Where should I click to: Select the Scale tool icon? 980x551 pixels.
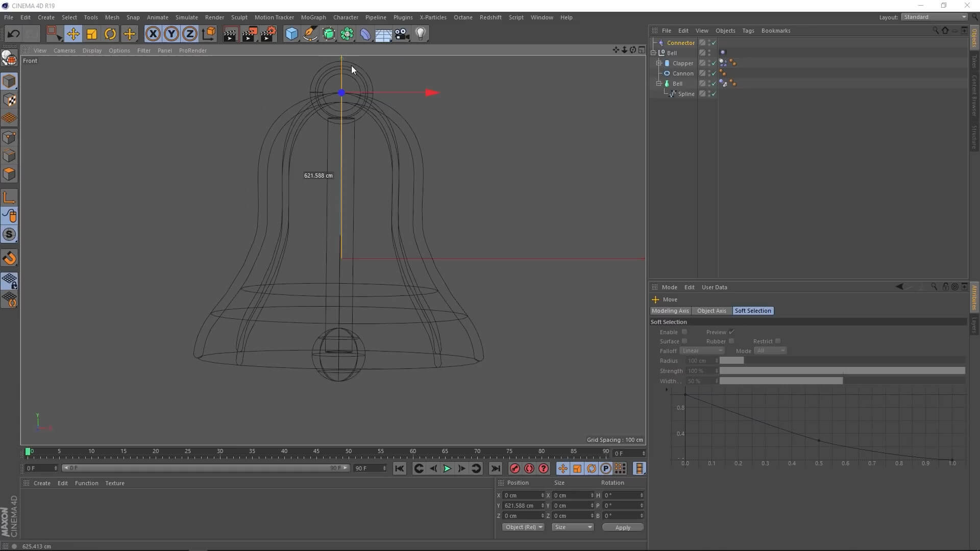tap(92, 34)
